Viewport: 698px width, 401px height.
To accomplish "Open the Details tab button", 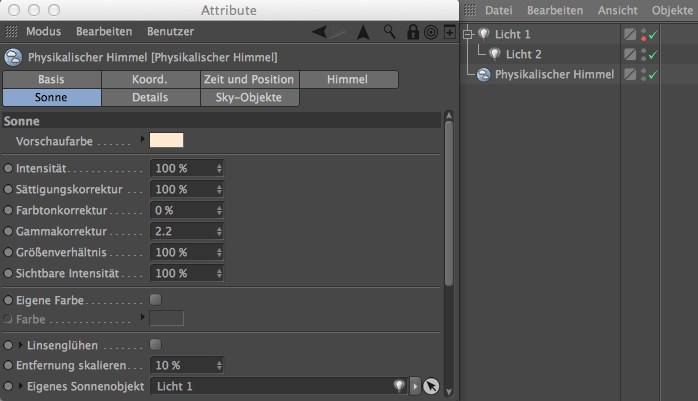I will [150, 97].
